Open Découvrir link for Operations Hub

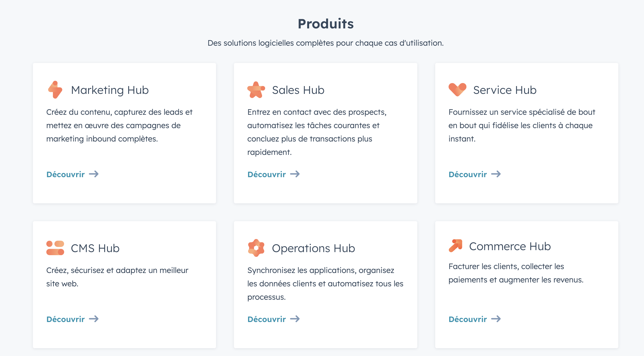(266, 319)
